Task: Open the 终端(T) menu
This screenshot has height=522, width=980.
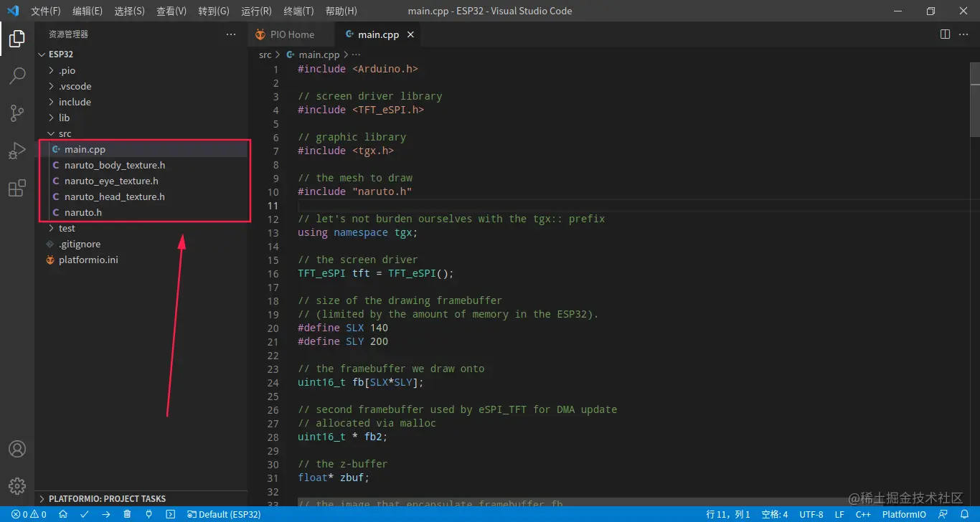Action: 298,11
